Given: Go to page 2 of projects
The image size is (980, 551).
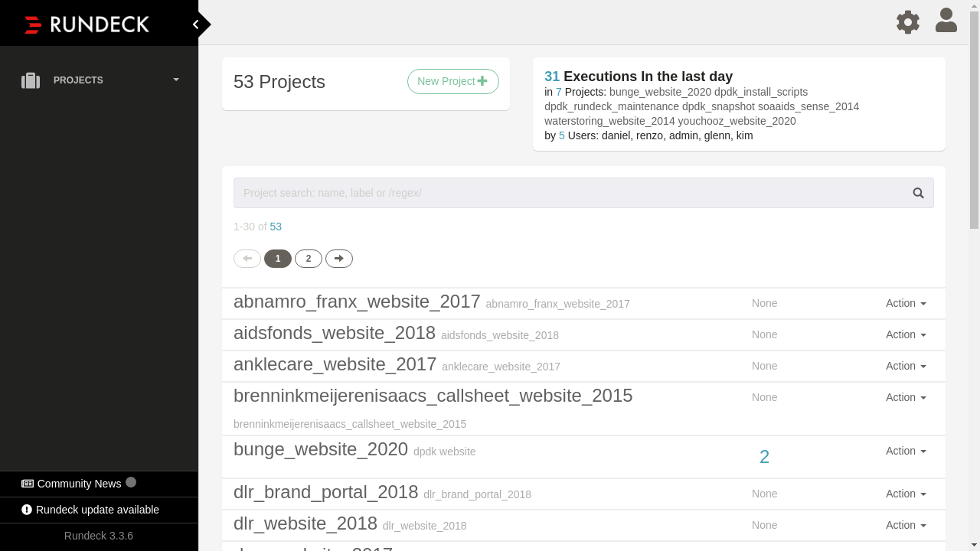Looking at the screenshot, I should 309,259.
